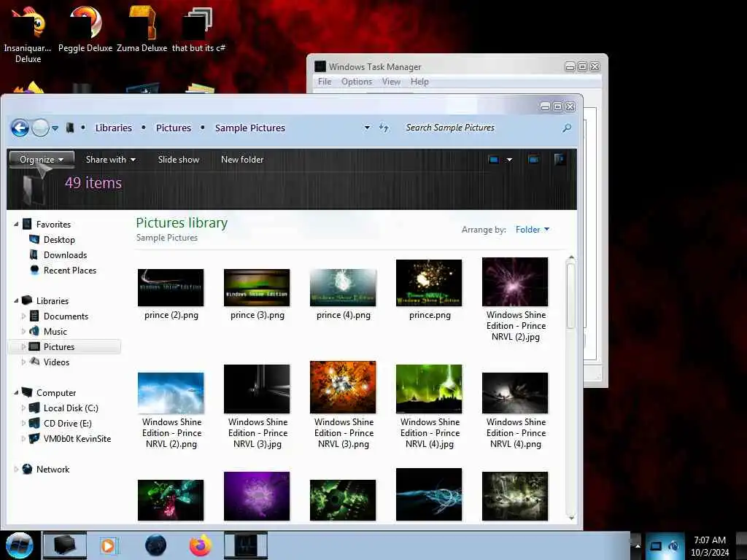Image resolution: width=747 pixels, height=560 pixels.
Task: Refresh the Sample Pictures folder view
Action: click(384, 128)
